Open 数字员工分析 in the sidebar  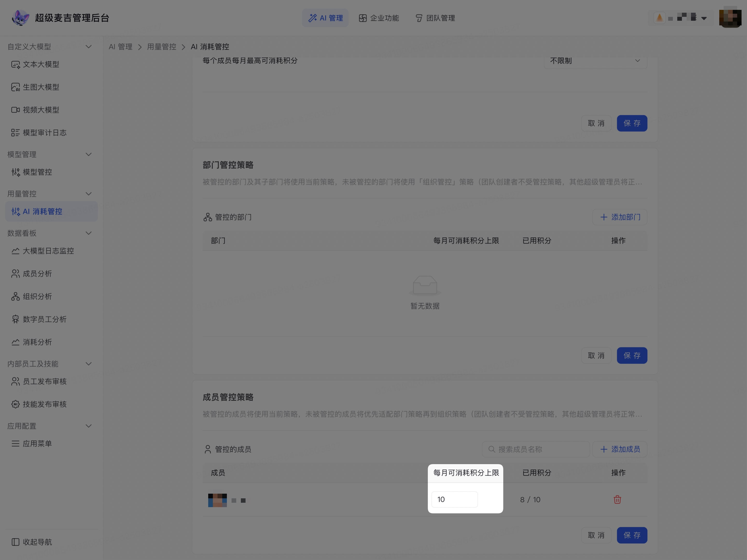(51, 319)
